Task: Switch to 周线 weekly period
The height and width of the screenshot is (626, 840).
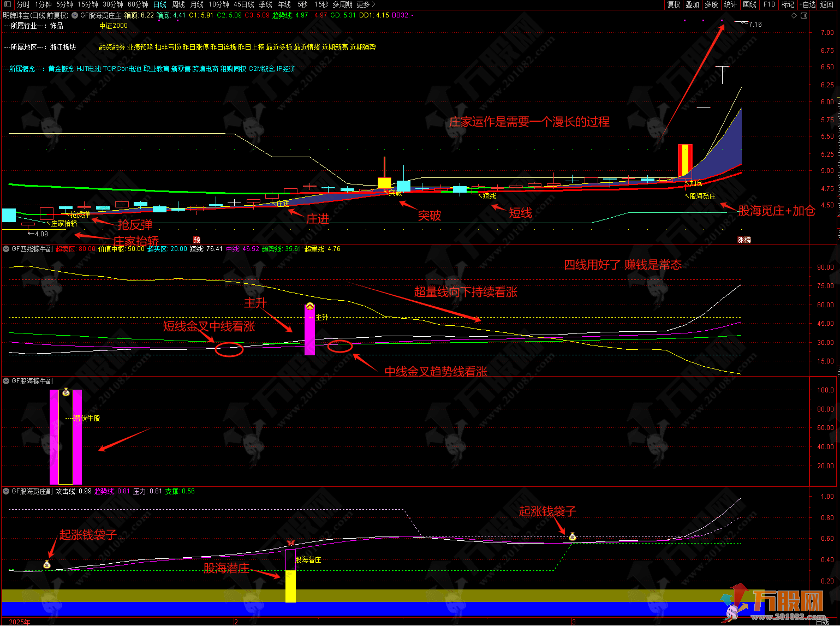Action: coord(178,4)
